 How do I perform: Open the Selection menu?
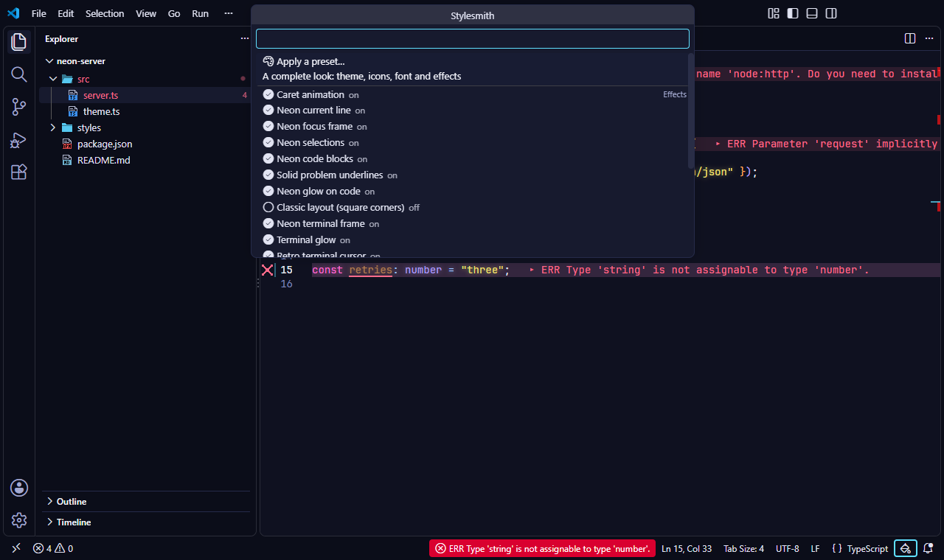click(105, 13)
